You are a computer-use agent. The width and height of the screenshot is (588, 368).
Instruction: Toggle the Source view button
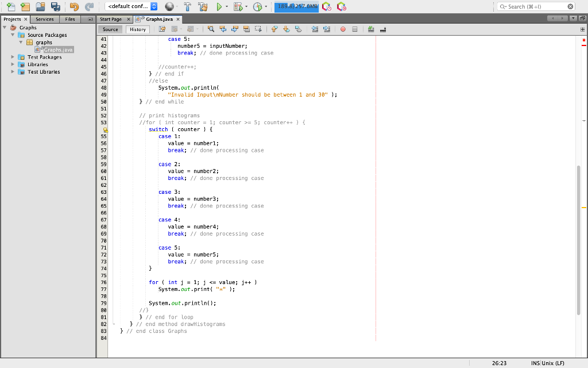[x=110, y=29]
